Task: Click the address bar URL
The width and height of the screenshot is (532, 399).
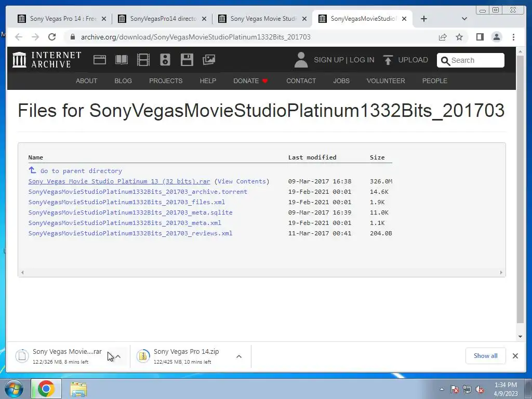Action: tap(195, 37)
